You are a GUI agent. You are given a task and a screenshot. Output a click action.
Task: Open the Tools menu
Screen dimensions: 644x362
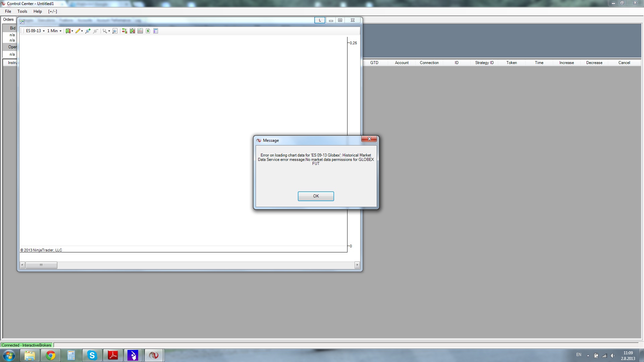coord(22,11)
